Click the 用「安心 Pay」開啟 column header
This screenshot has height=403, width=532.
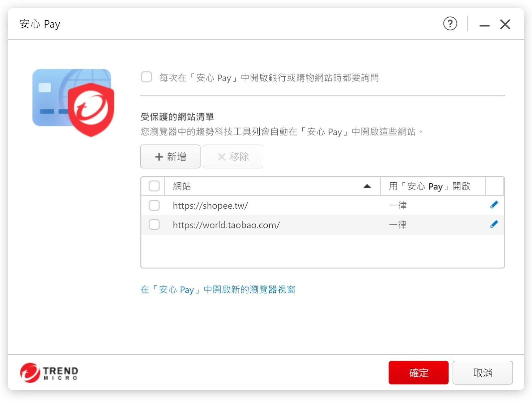click(433, 186)
